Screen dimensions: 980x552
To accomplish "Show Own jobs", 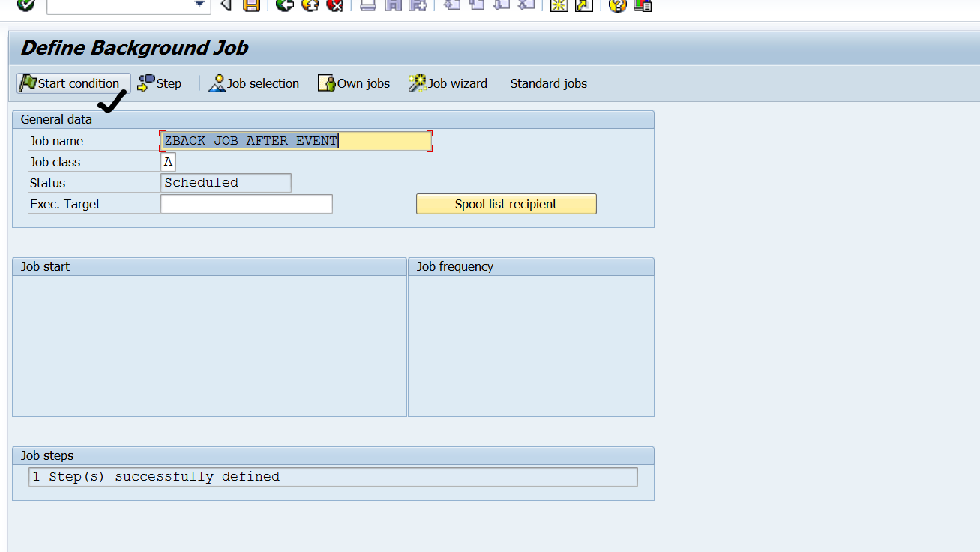I will 354,83.
